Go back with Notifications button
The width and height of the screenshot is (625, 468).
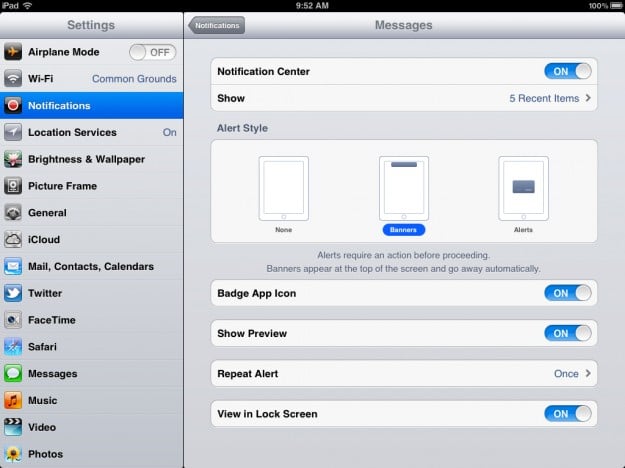click(216, 25)
